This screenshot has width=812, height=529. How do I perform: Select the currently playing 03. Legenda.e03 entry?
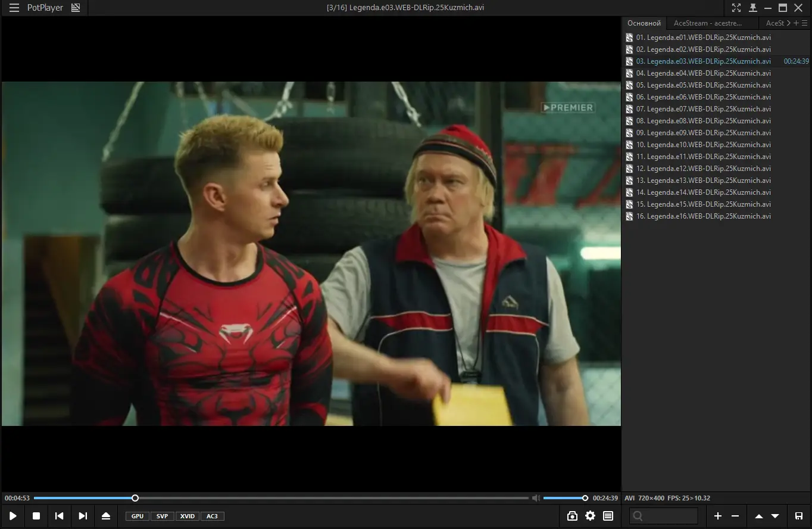coord(717,61)
